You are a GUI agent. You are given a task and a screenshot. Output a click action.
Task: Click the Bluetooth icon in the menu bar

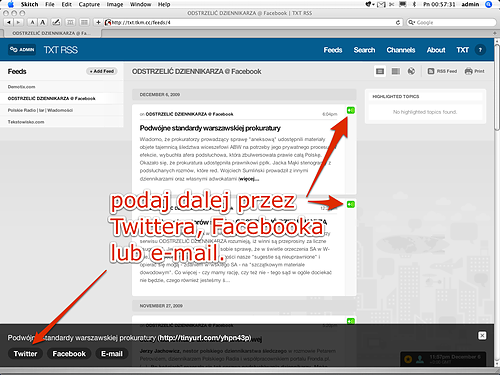pos(414,4)
